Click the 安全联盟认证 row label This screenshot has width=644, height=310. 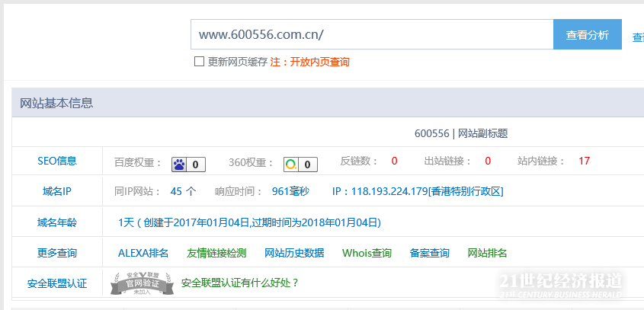[57, 283]
